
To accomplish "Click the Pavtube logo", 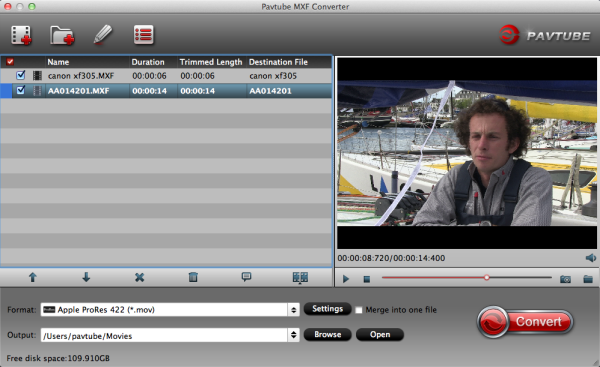I will [545, 35].
